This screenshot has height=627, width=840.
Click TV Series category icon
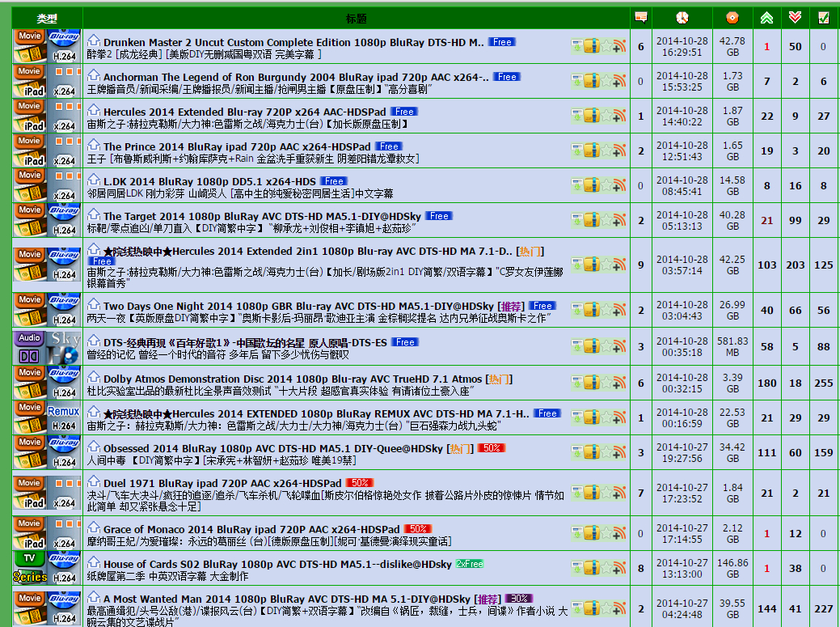click(x=29, y=568)
